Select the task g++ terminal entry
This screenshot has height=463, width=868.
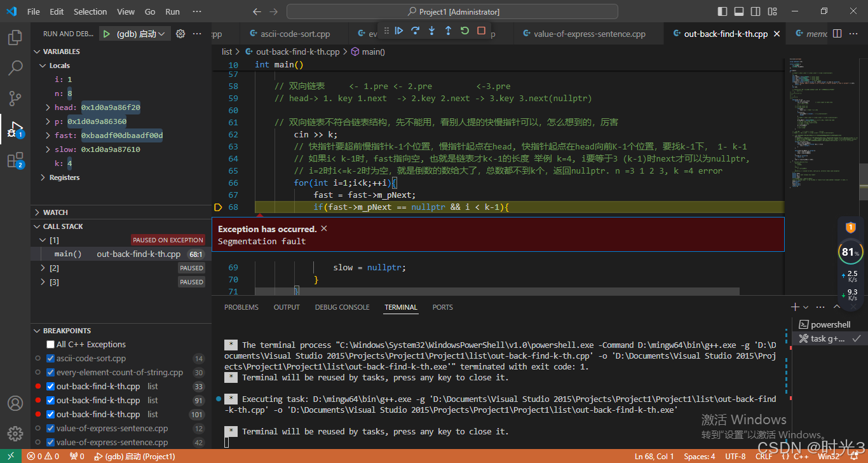tap(829, 338)
